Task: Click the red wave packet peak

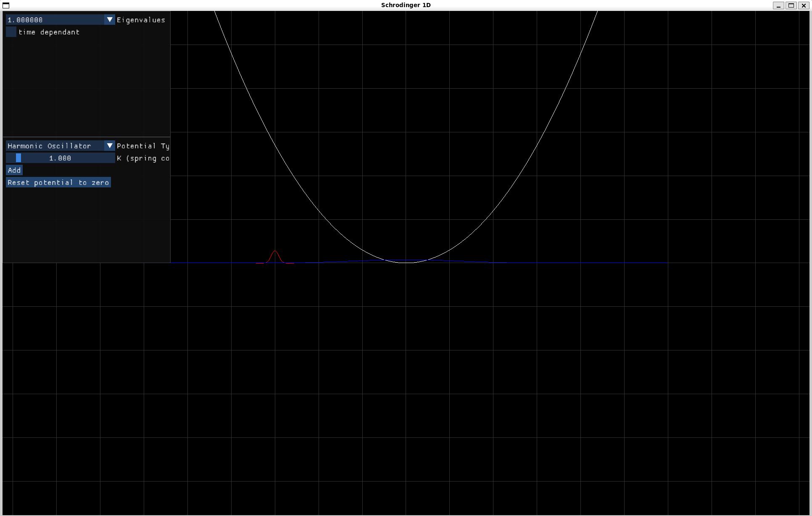Action: tap(275, 251)
